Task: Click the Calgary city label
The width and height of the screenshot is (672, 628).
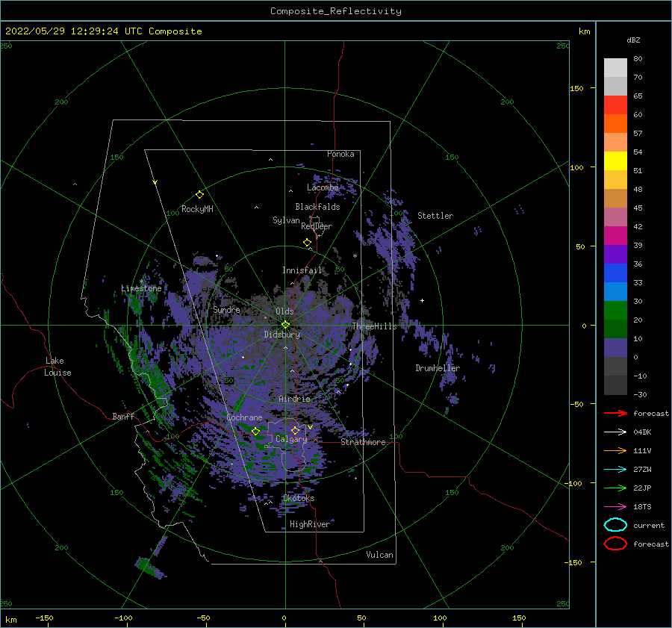Action: pos(291,439)
